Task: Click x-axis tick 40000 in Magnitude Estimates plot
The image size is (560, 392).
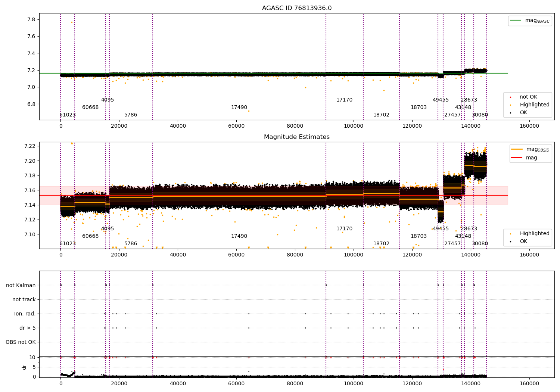Action: tap(178, 255)
